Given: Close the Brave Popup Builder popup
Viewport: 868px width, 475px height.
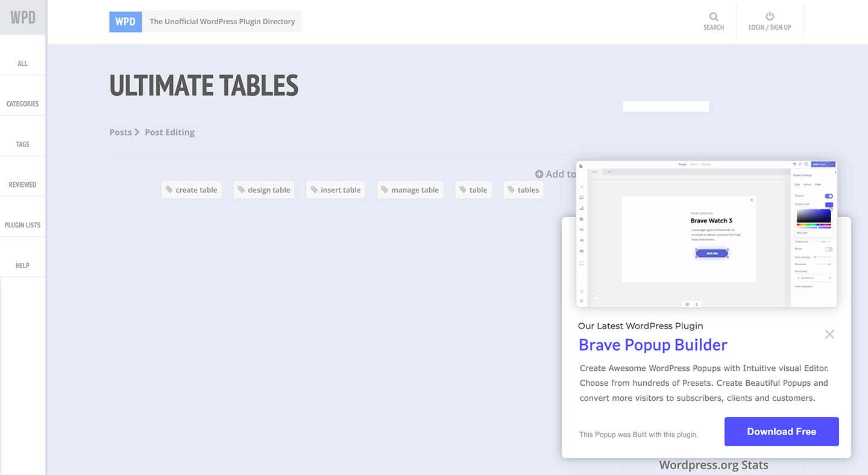Looking at the screenshot, I should [829, 334].
